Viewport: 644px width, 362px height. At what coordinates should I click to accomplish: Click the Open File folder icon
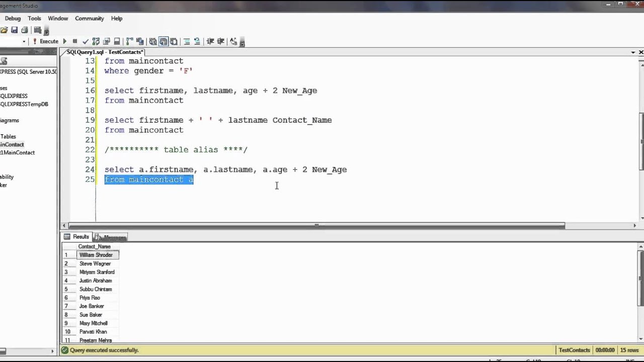click(4, 30)
